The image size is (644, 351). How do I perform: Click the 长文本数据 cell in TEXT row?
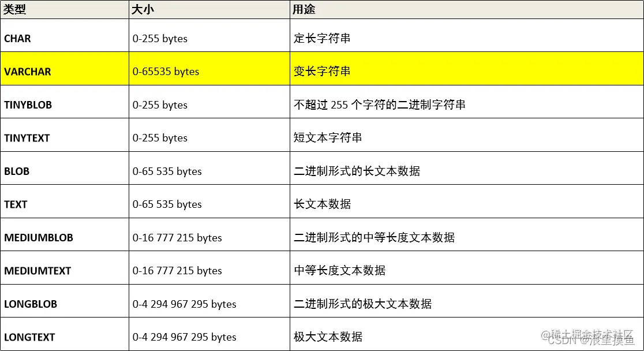click(x=467, y=201)
